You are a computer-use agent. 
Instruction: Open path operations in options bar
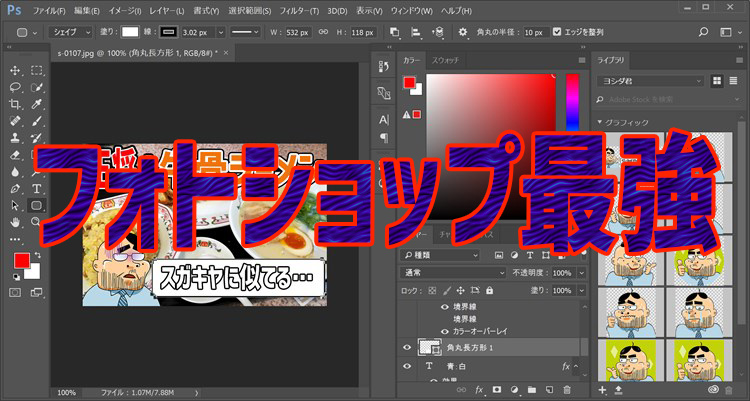click(x=394, y=32)
